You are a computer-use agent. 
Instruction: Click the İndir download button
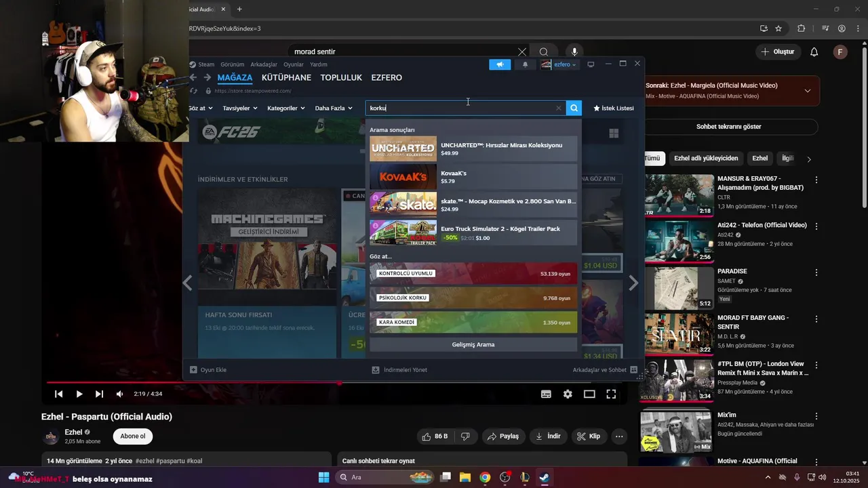(x=548, y=436)
